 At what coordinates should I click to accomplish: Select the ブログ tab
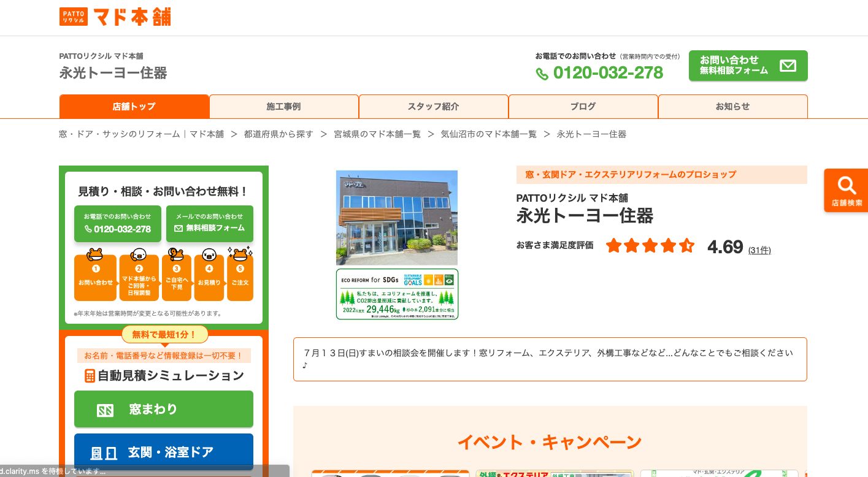[583, 107]
